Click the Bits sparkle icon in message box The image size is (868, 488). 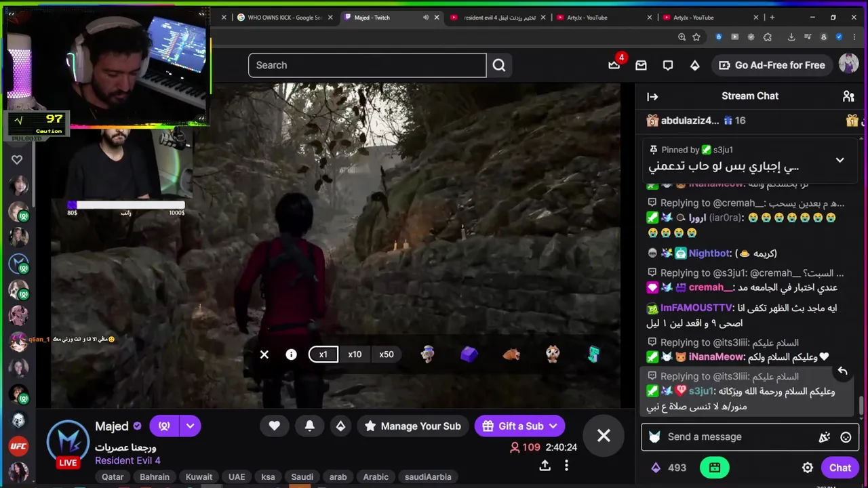(x=825, y=437)
